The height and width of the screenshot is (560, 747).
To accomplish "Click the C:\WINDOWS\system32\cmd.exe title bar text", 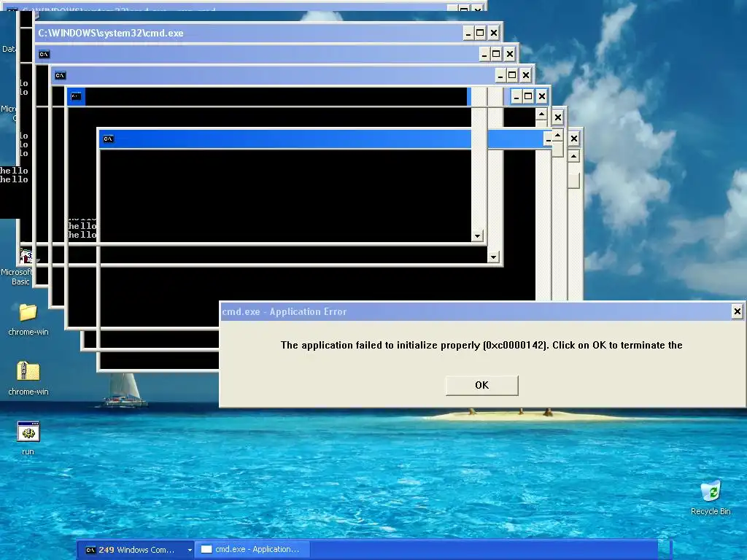I will (111, 34).
